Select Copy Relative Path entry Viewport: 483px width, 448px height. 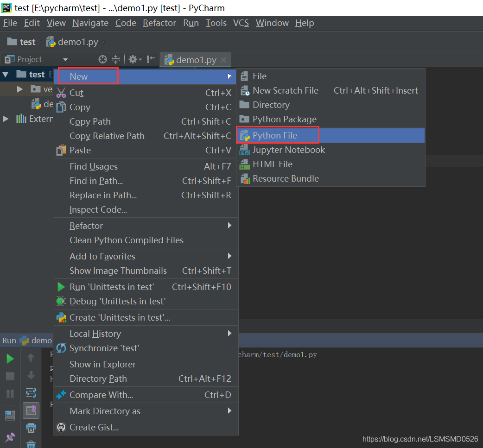146,136
